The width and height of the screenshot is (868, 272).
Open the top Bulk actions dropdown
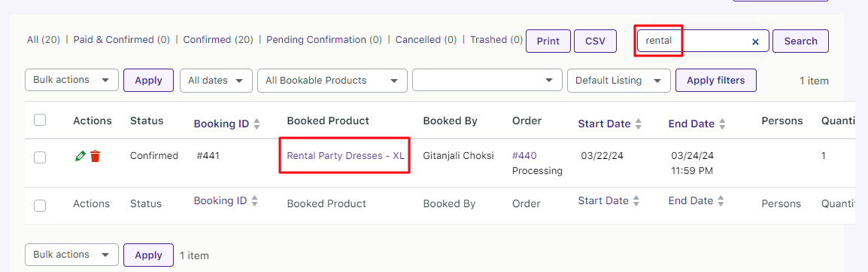click(72, 80)
